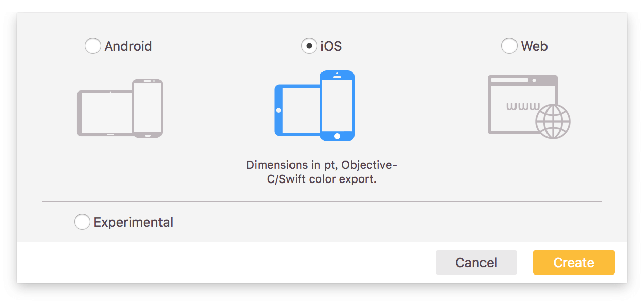Click the Experimental label text
644x304 pixels.
click(134, 222)
